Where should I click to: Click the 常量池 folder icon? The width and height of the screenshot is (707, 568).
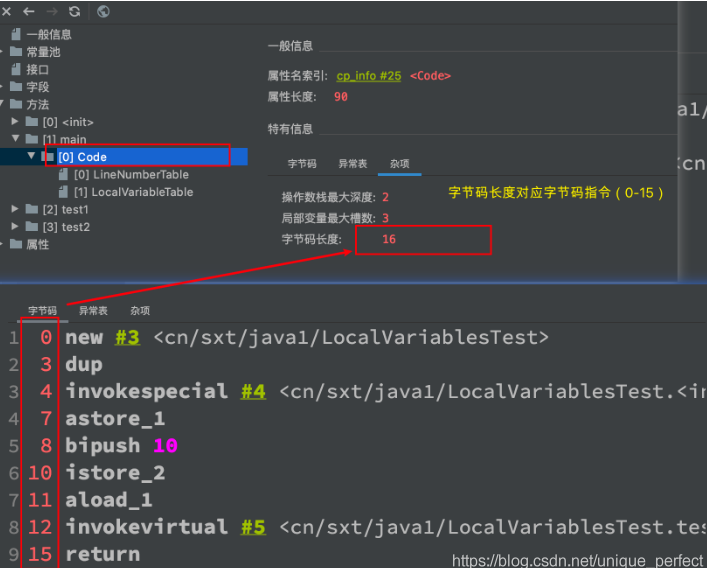click(16, 51)
